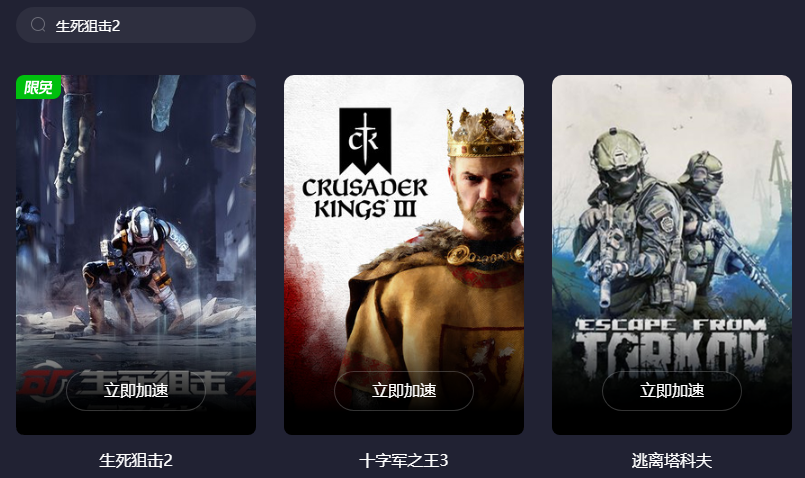Open the Escape from Tarkov game cover
The width and height of the screenshot is (805, 478).
pos(672,255)
